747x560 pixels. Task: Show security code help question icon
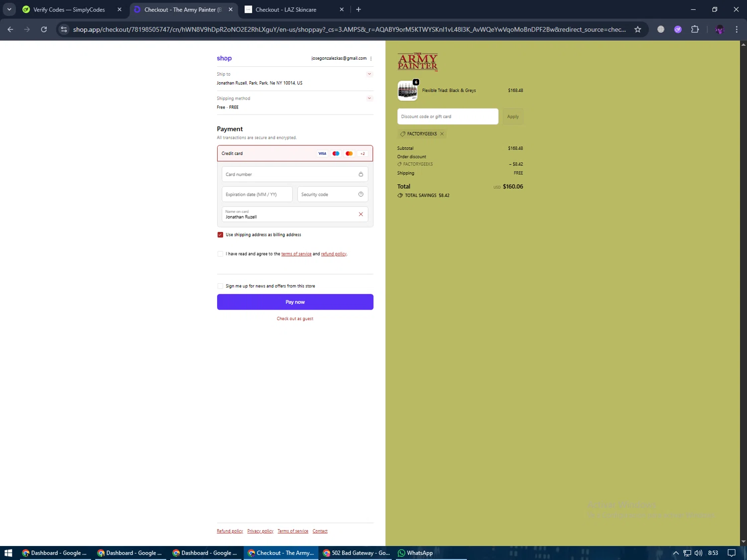point(361,194)
